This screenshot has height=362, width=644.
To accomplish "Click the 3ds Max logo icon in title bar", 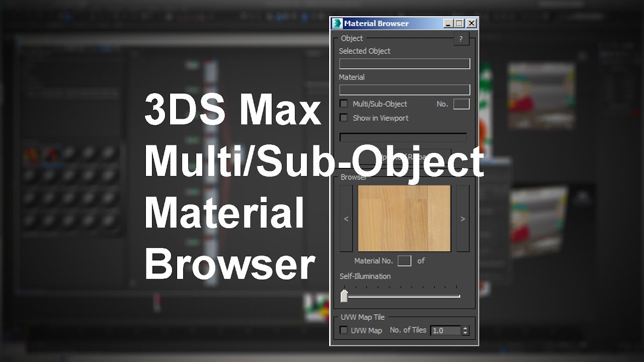I will [x=337, y=23].
